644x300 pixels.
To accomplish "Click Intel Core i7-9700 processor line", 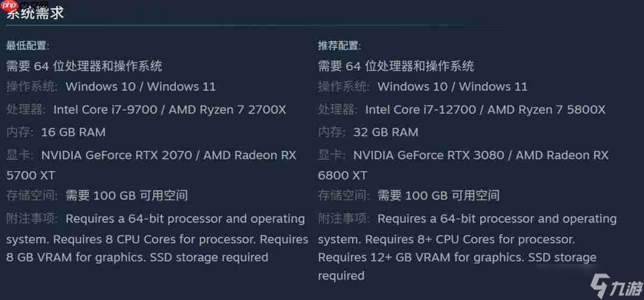I will [169, 110].
